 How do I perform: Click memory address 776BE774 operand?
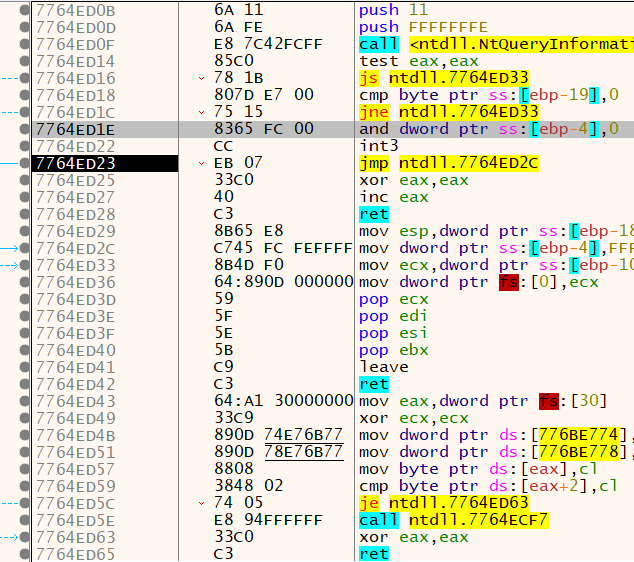(579, 435)
